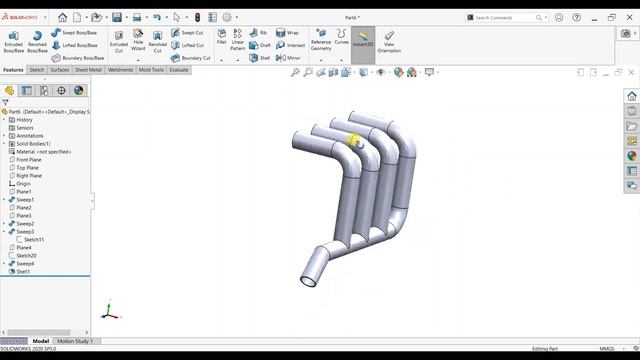
Task: Switch to the Sketch tab
Action: click(x=36, y=70)
